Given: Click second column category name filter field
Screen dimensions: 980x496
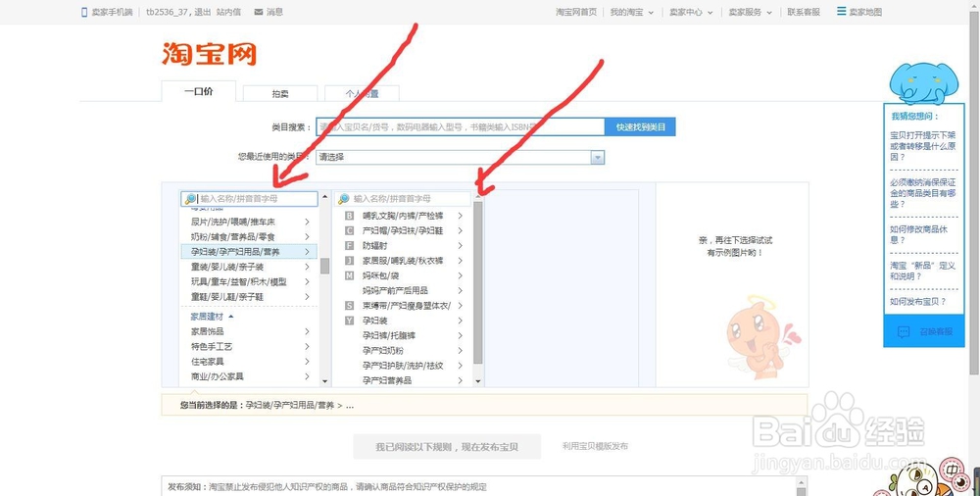Looking at the screenshot, I should (403, 199).
